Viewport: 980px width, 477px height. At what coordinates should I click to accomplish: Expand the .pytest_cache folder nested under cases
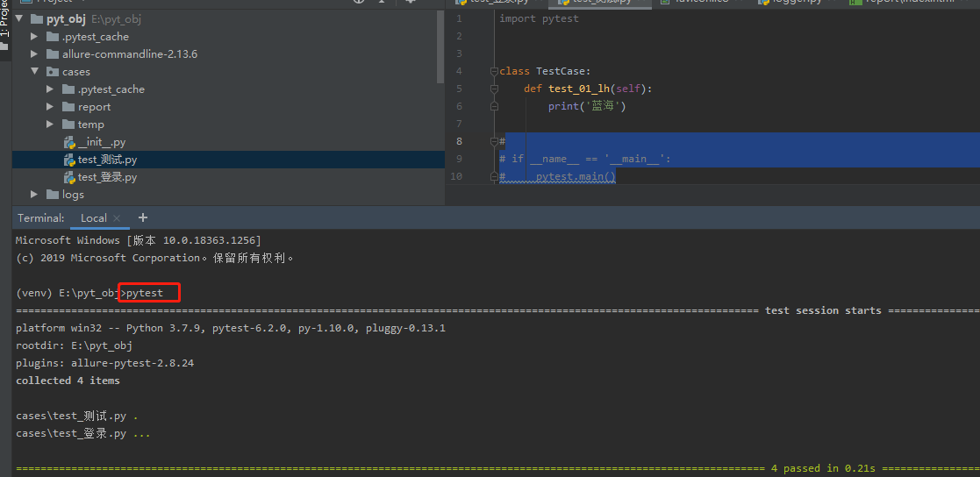(50, 89)
